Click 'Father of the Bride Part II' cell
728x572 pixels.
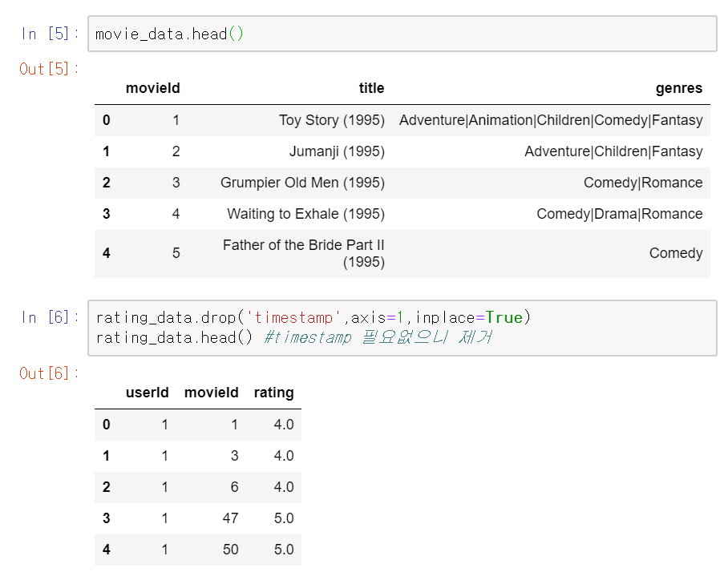click(x=304, y=253)
